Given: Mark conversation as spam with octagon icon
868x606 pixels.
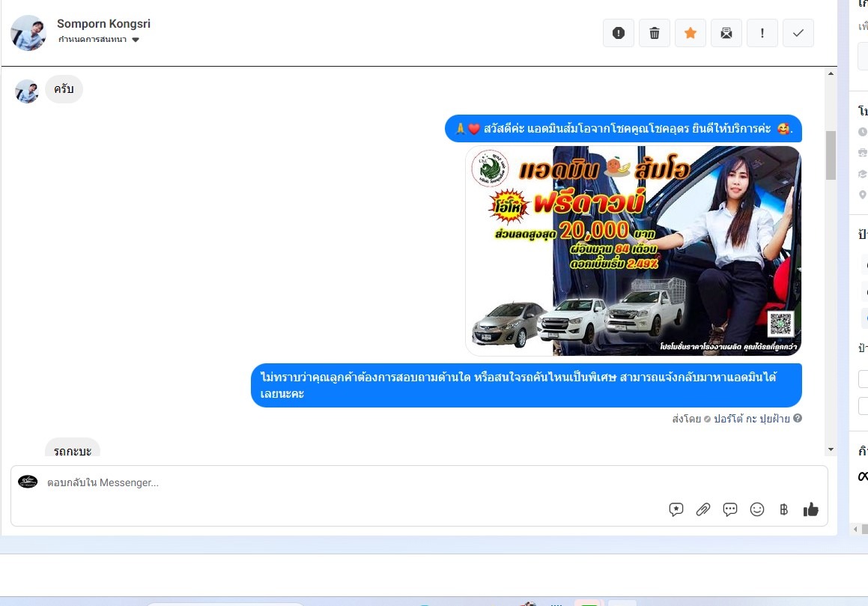Looking at the screenshot, I should 619,33.
